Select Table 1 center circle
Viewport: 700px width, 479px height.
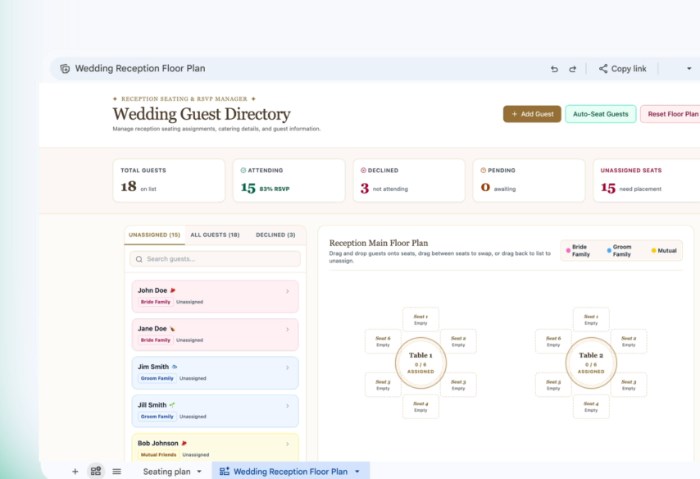(x=421, y=362)
